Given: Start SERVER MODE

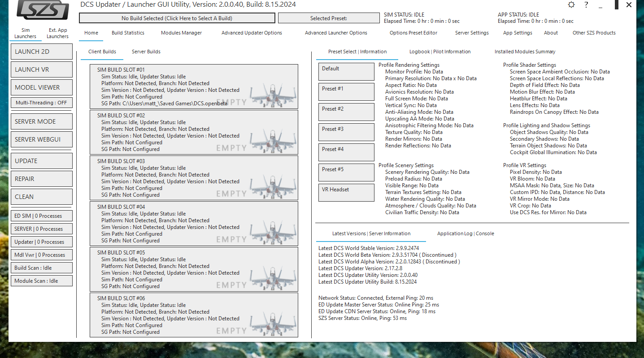Looking at the screenshot, I should click(41, 121).
